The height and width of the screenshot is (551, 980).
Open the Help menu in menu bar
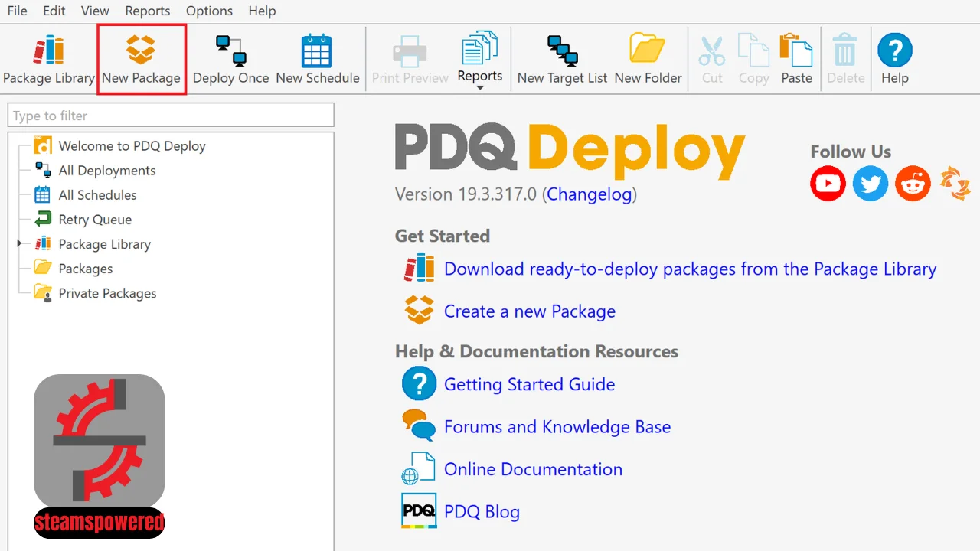pyautogui.click(x=262, y=11)
